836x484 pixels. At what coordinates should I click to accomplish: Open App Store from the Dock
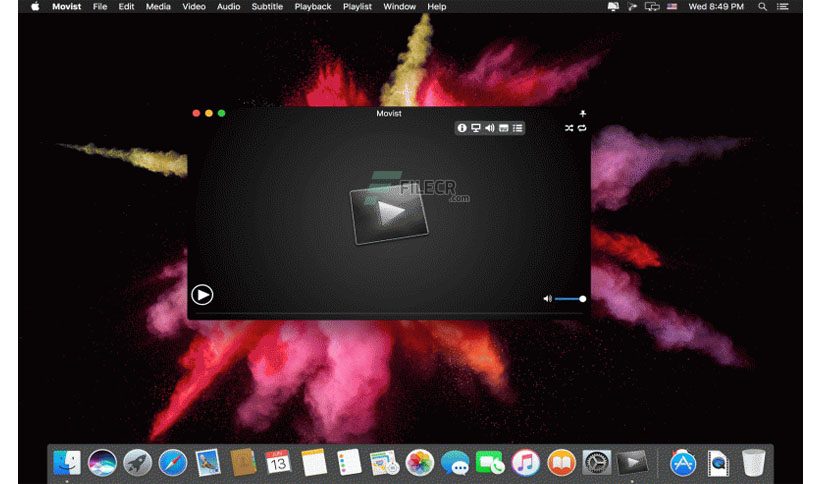click(x=683, y=462)
